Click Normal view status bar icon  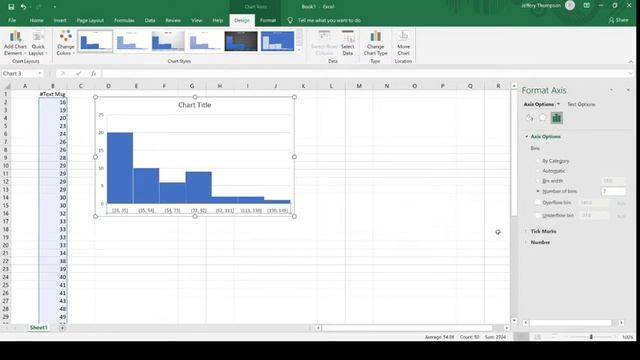point(521,337)
